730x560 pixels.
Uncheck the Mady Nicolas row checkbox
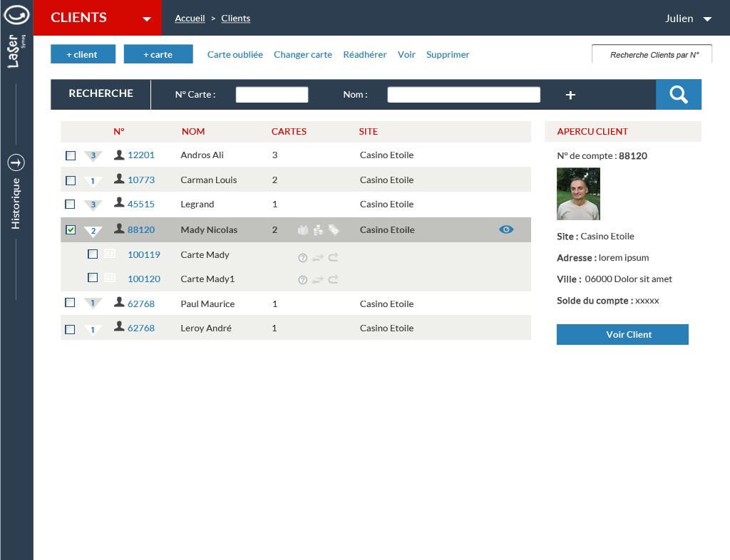click(x=71, y=230)
